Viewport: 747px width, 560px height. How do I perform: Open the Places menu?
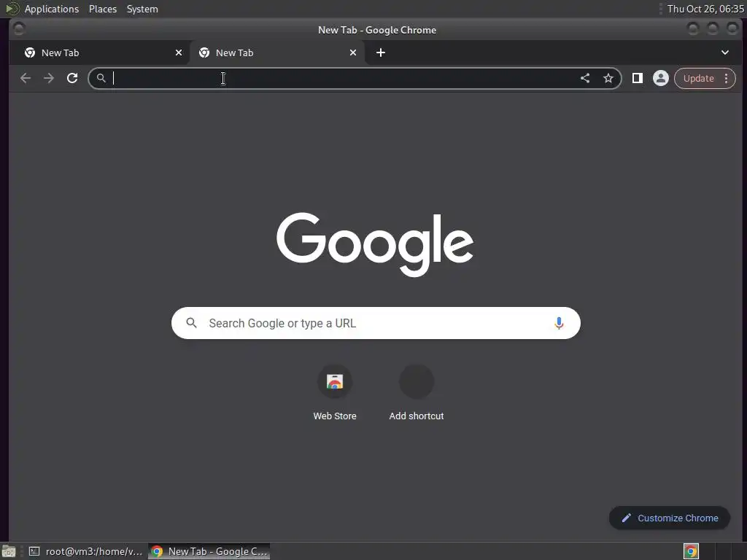click(x=103, y=9)
